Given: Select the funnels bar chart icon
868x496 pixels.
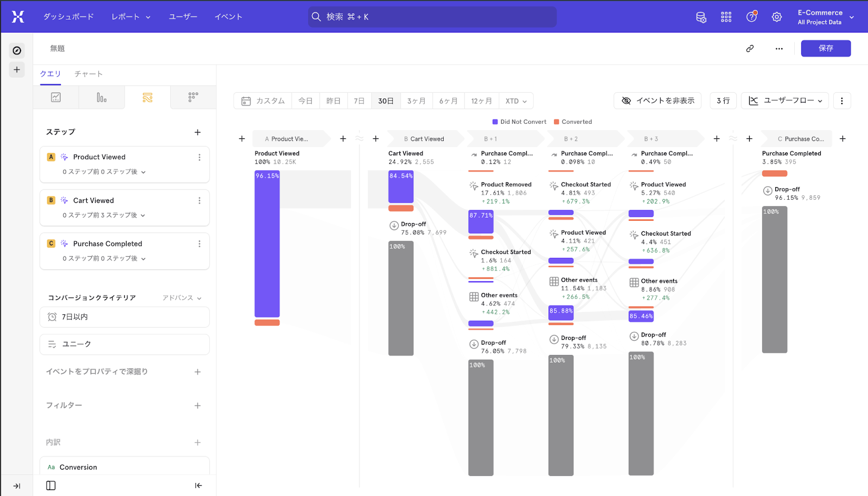Looking at the screenshot, I should point(101,98).
